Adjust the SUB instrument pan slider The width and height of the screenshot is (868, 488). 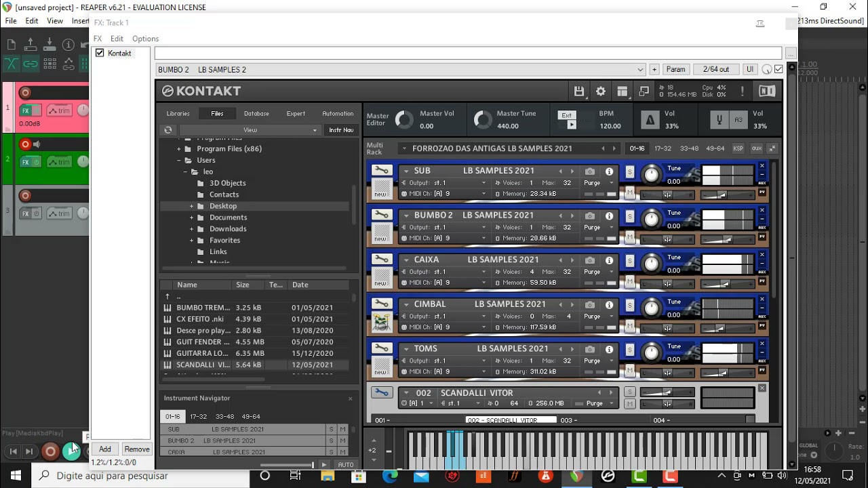(667, 195)
